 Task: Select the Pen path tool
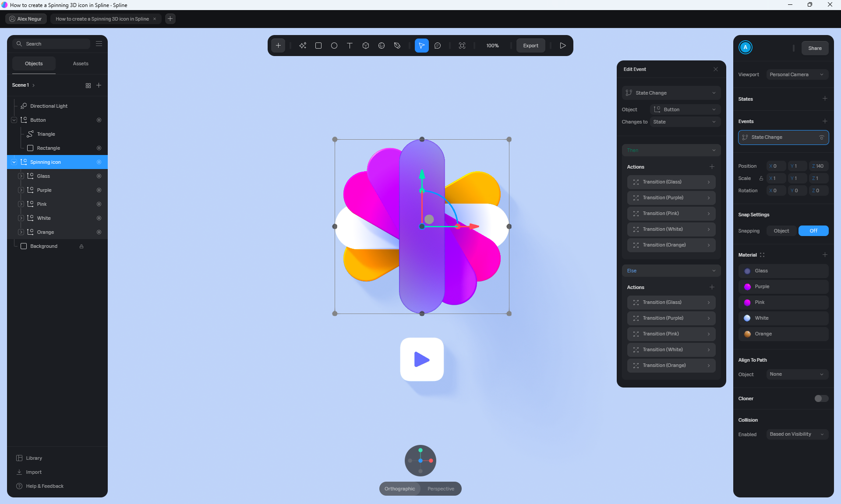coord(397,46)
